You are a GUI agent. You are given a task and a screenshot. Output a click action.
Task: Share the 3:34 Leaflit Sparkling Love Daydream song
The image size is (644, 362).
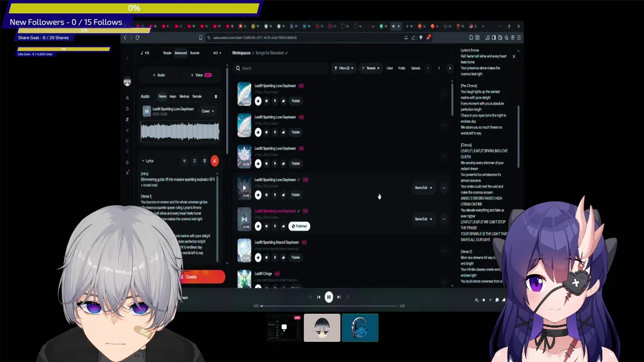coord(283,163)
